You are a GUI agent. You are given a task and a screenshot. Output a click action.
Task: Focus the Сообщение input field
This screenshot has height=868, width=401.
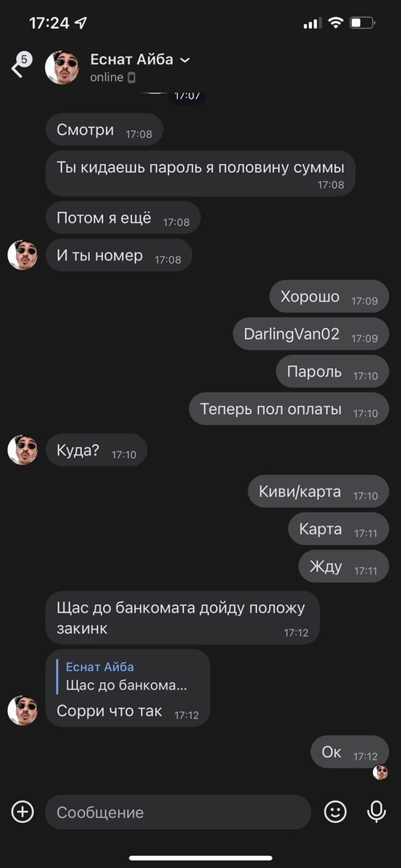178,812
